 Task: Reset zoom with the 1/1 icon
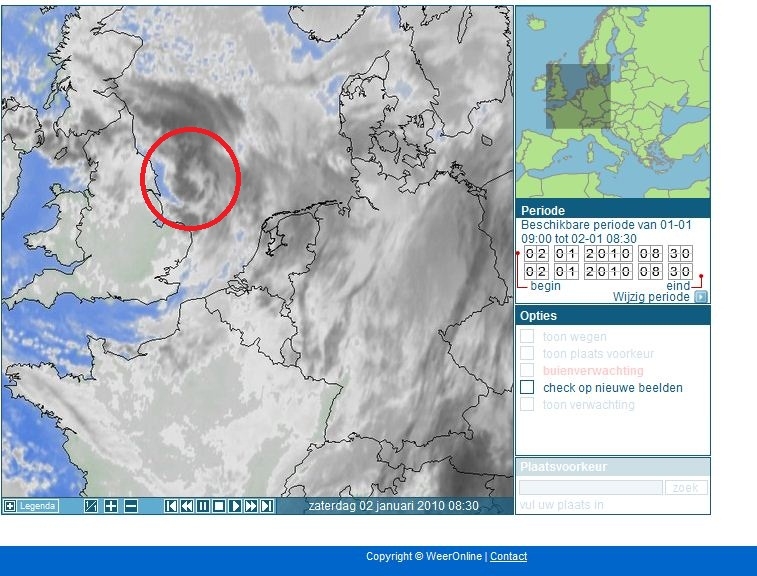[x=91, y=506]
